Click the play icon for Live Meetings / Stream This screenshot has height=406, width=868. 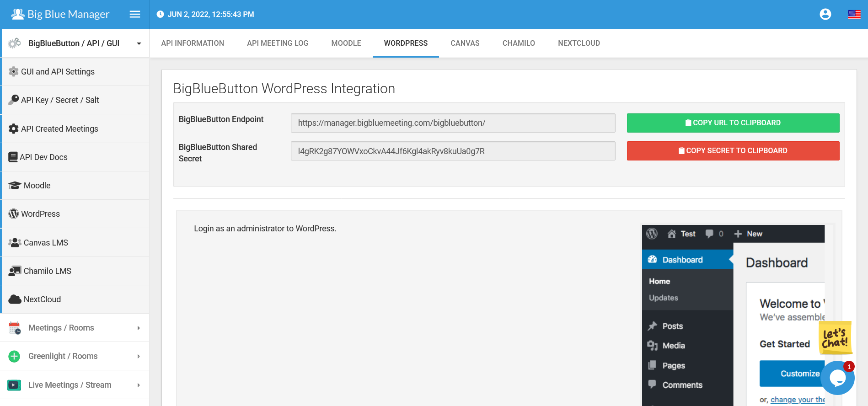[14, 385]
